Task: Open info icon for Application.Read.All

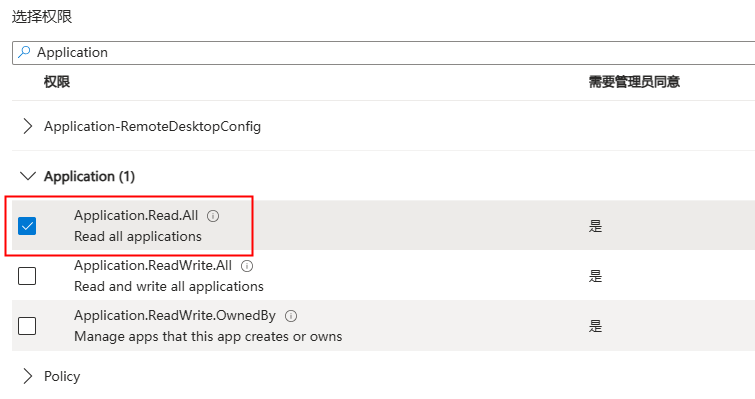Action: 213,216
